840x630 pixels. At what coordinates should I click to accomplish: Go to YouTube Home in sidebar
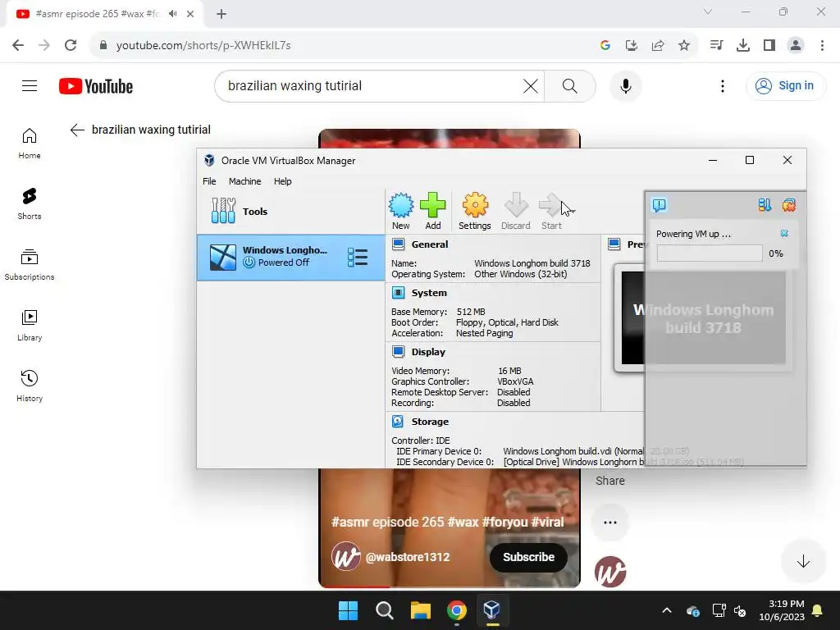pyautogui.click(x=30, y=144)
